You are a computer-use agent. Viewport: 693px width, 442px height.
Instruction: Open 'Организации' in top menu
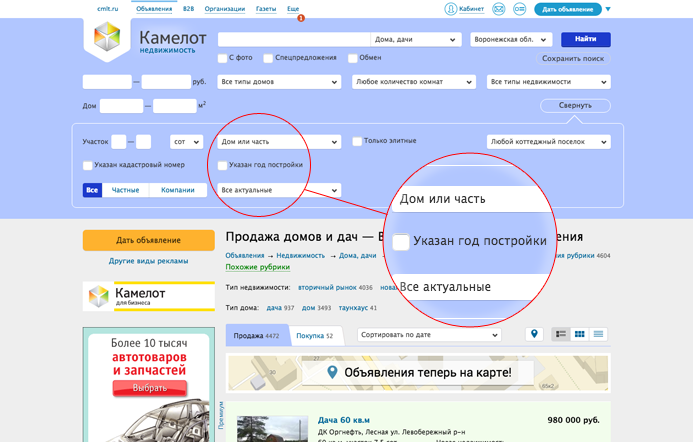click(x=225, y=9)
